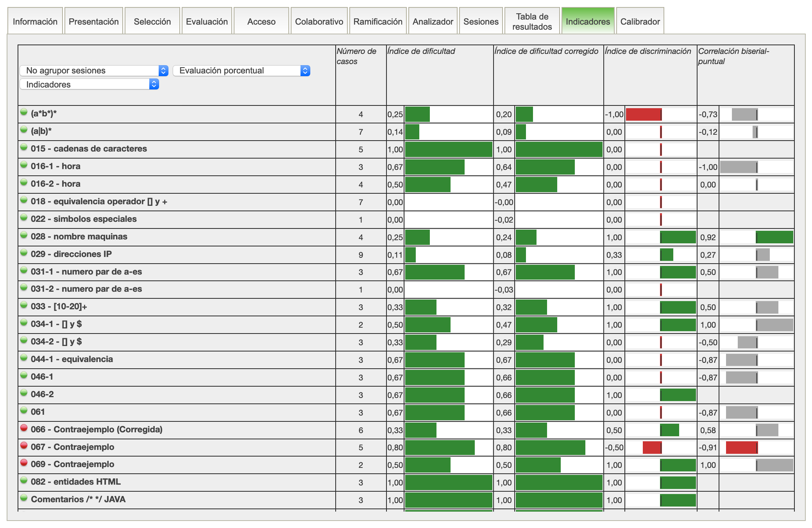The height and width of the screenshot is (528, 812).
Task: Open the Evaluación porcentual dropdown
Action: coord(241,71)
